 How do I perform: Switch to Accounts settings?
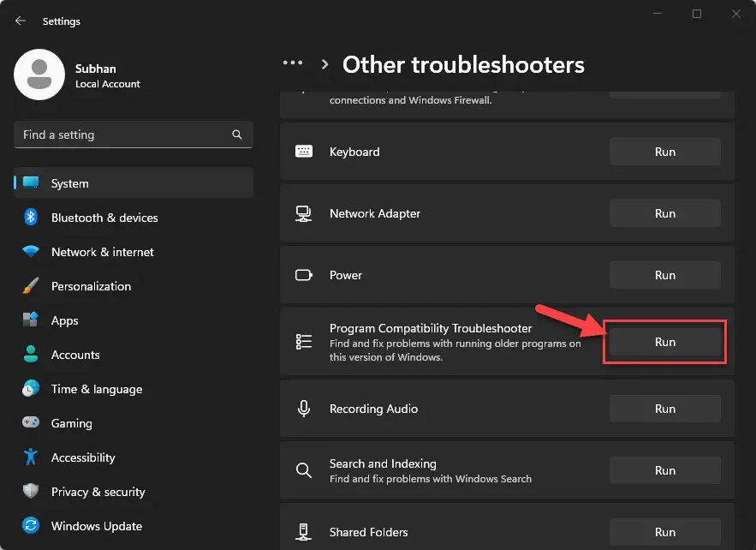[x=134, y=354]
